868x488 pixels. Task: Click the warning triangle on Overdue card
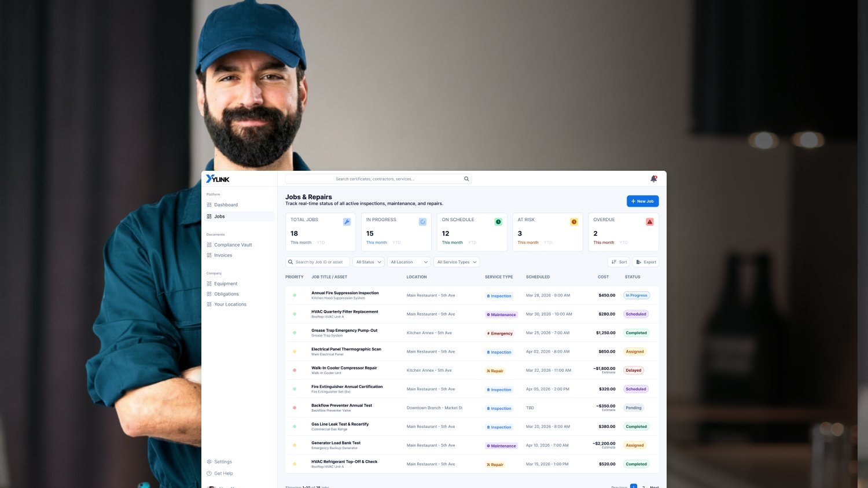[x=650, y=222]
